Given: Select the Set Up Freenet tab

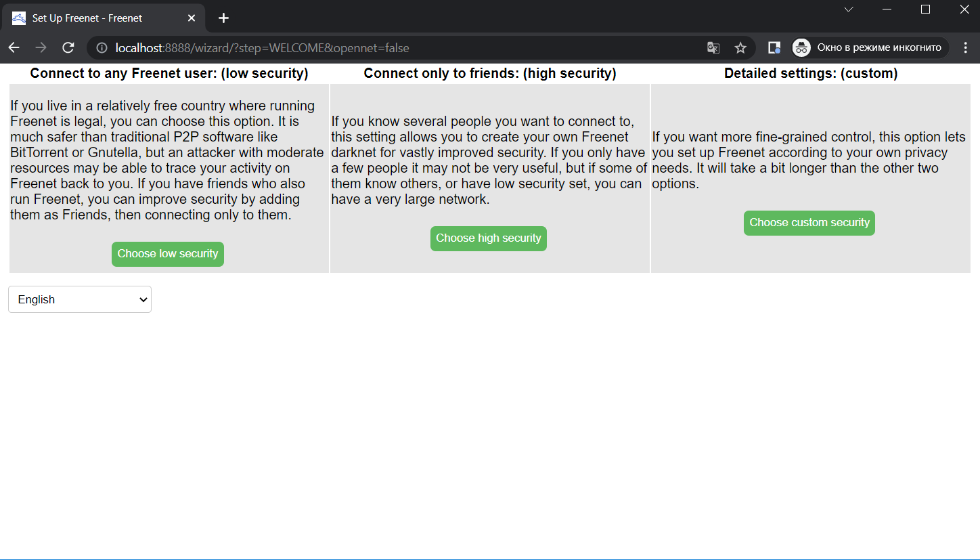Looking at the screenshot, I should (105, 18).
